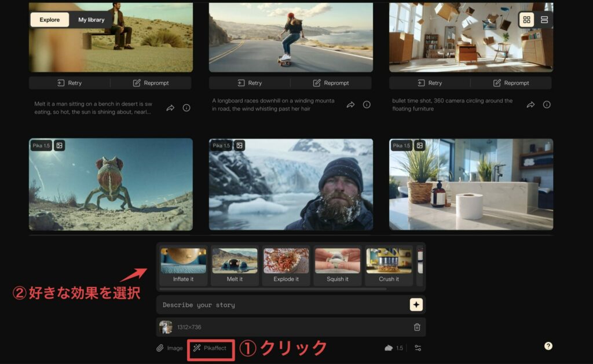Switch to grid view layout
Image resolution: width=593 pixels, height=364 pixels.
[526, 19]
